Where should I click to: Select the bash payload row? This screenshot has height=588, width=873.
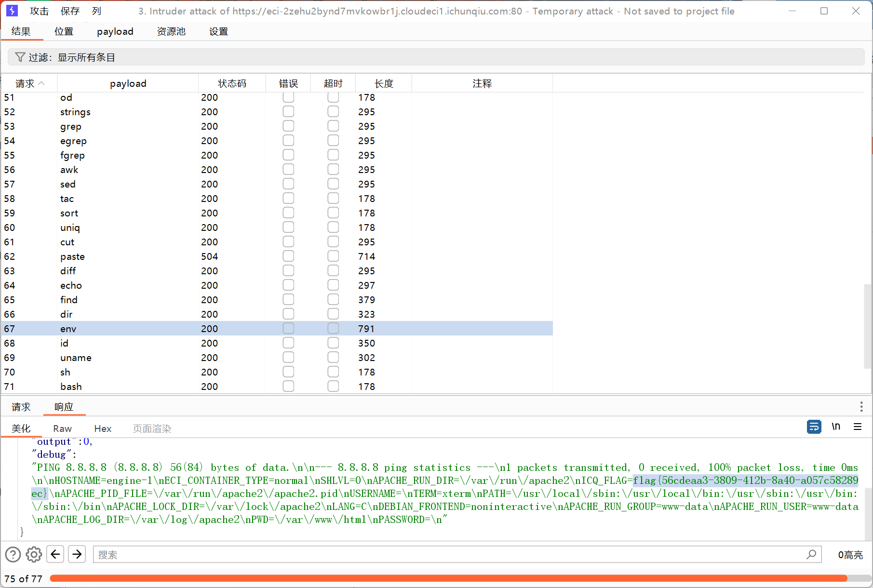click(277, 387)
